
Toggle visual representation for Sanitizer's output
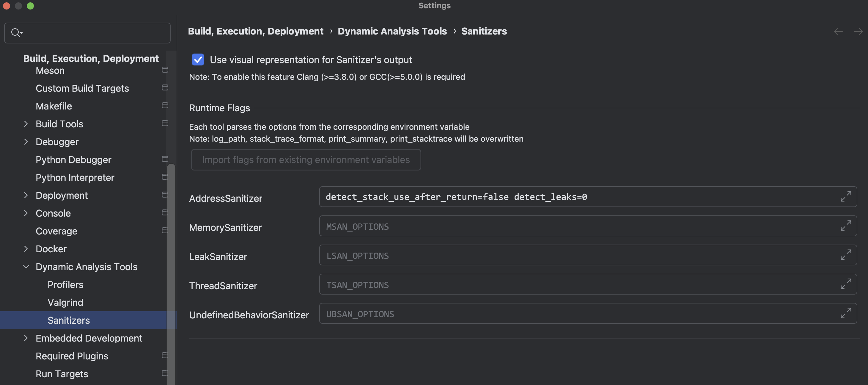click(198, 60)
